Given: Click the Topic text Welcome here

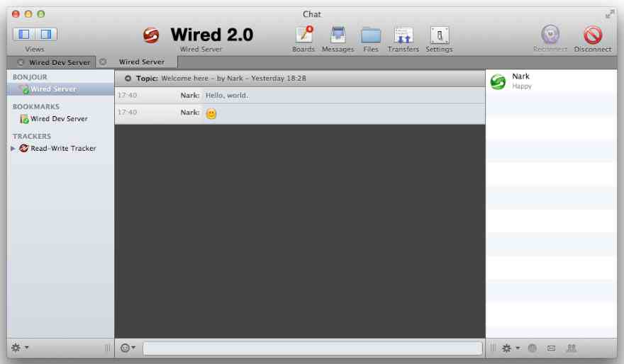Looking at the screenshot, I should coord(184,79).
